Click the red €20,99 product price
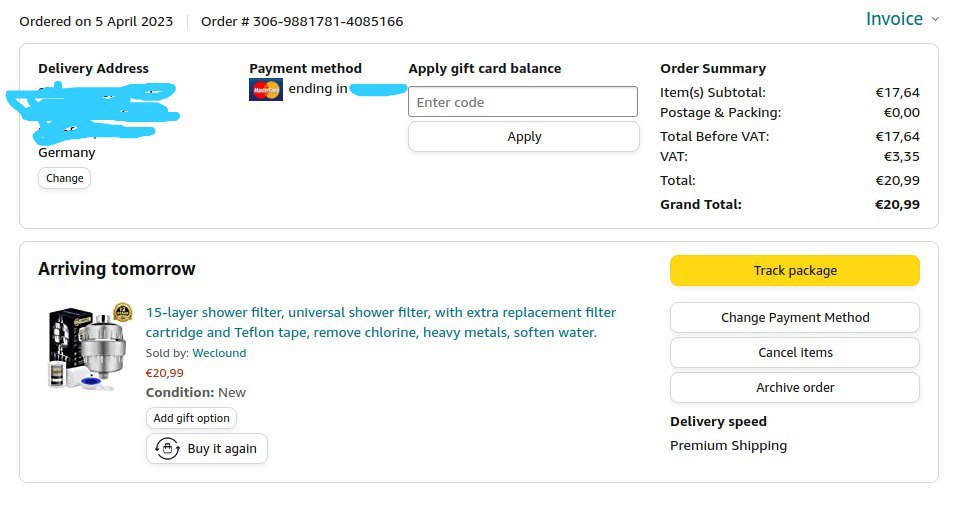Screen dimensions: 962x510 [x=165, y=373]
